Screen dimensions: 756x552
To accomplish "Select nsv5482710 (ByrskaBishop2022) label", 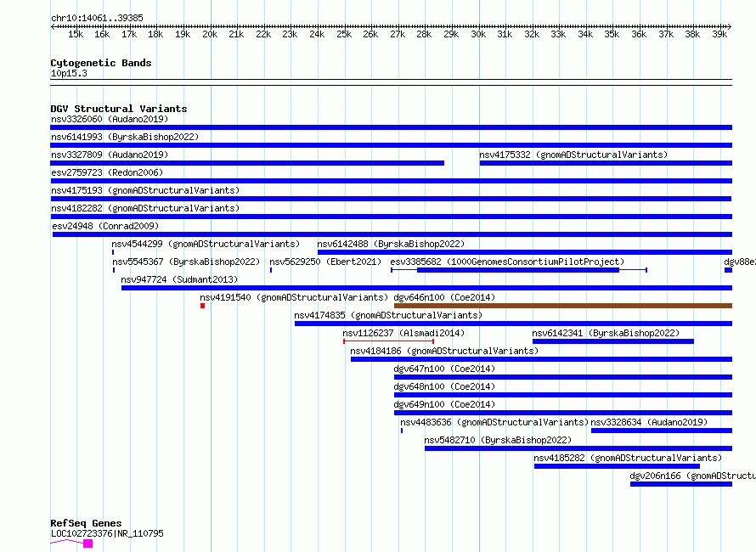I will 498,440.
